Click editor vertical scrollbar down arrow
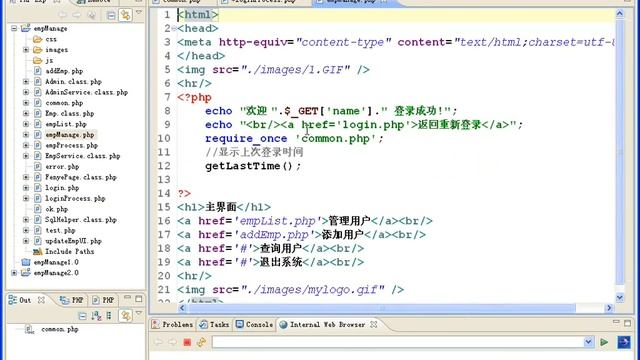Screen dimensions: 640x360 [x=620, y=298]
